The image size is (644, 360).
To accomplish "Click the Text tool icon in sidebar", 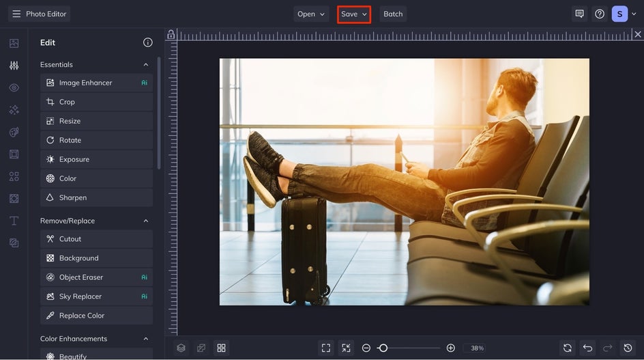I will pos(14,221).
